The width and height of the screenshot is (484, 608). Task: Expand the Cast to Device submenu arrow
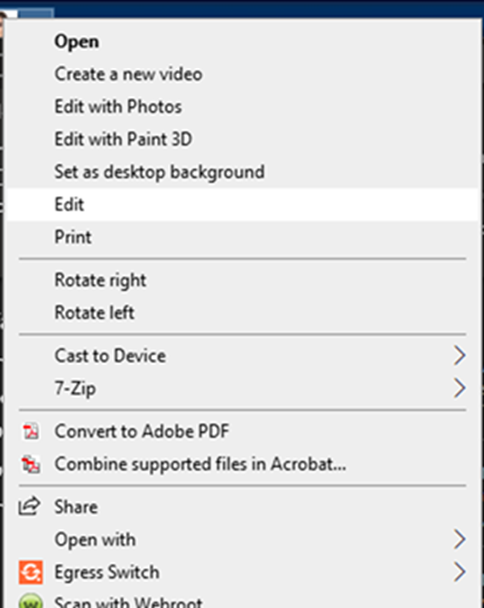[x=459, y=356]
